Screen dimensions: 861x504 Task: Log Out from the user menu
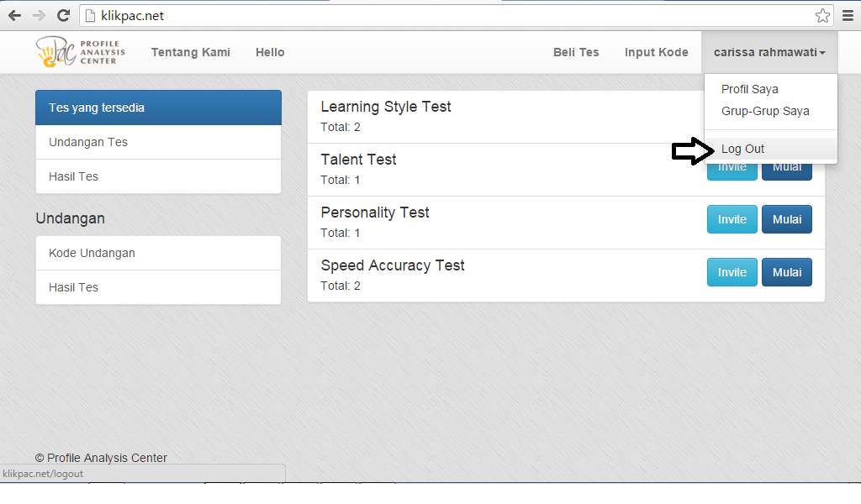pyautogui.click(x=742, y=149)
